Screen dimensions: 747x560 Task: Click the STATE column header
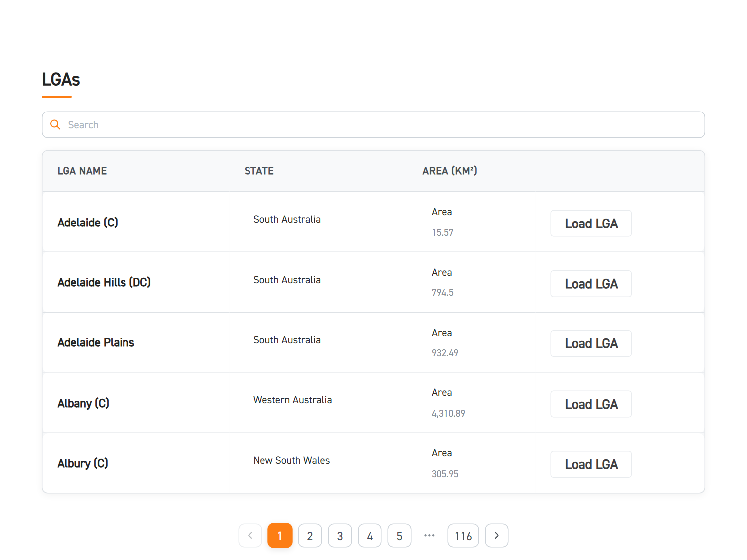pos(259,171)
